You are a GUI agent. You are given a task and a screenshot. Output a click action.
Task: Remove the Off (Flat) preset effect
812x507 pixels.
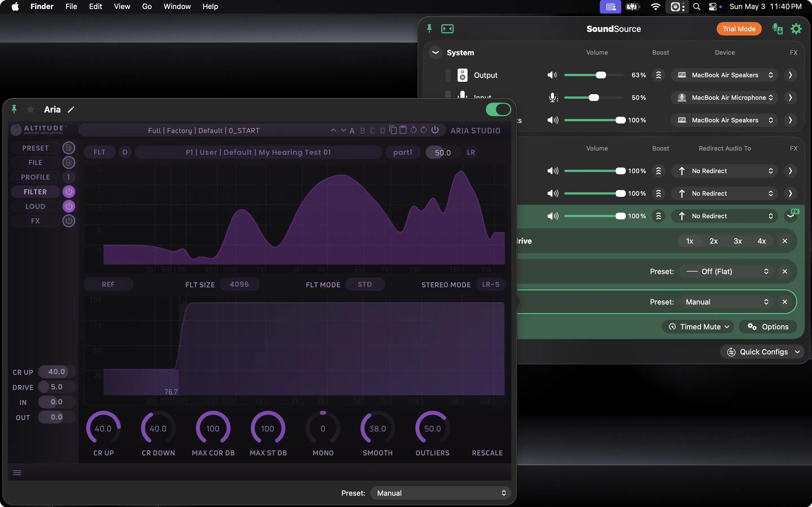[785, 271]
